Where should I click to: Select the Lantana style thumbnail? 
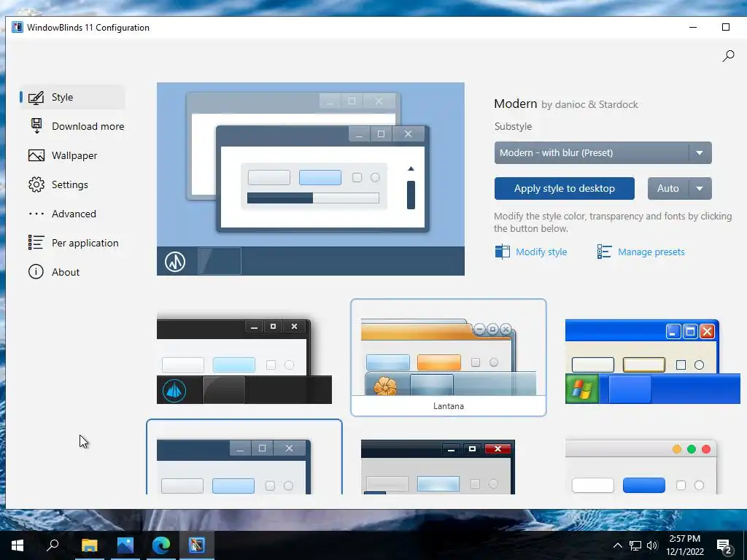click(x=449, y=357)
